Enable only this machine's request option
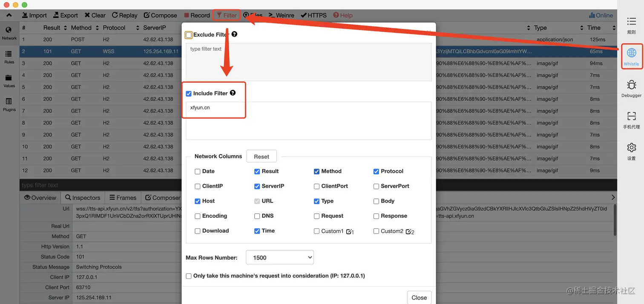This screenshot has width=644, height=304. [189, 276]
